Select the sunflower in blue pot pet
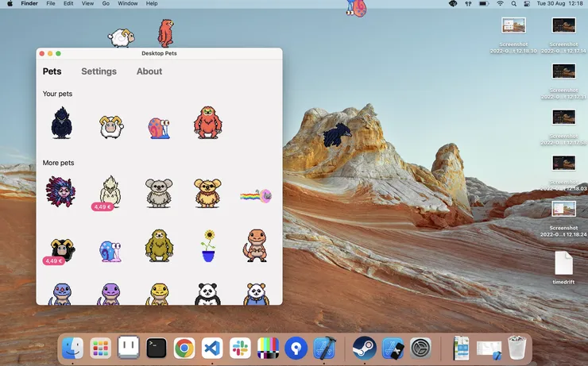The image size is (588, 366). (208, 246)
